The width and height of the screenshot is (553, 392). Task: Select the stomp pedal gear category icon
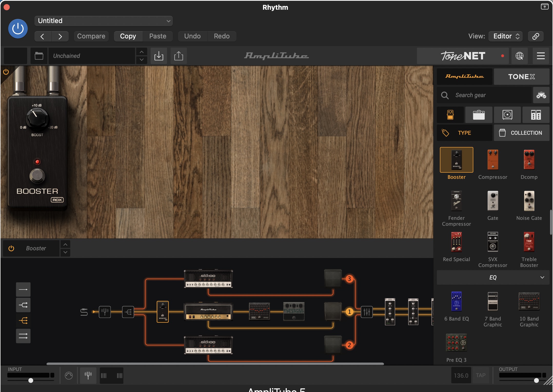pos(450,115)
